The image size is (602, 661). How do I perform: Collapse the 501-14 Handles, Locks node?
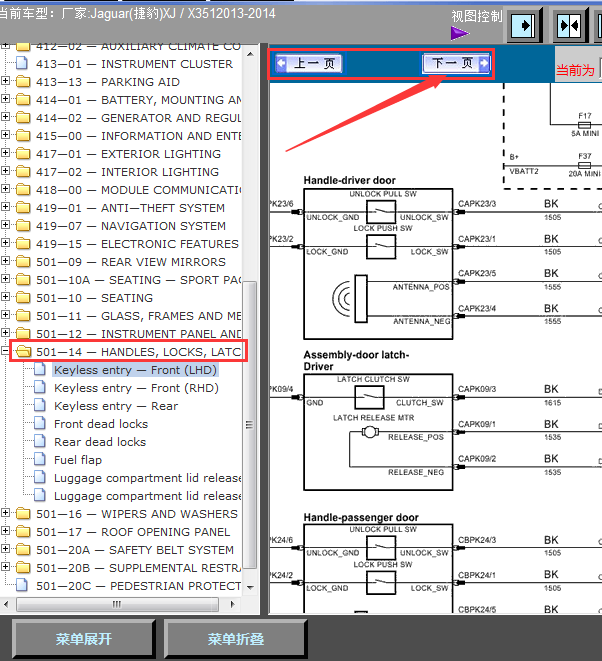[6, 352]
